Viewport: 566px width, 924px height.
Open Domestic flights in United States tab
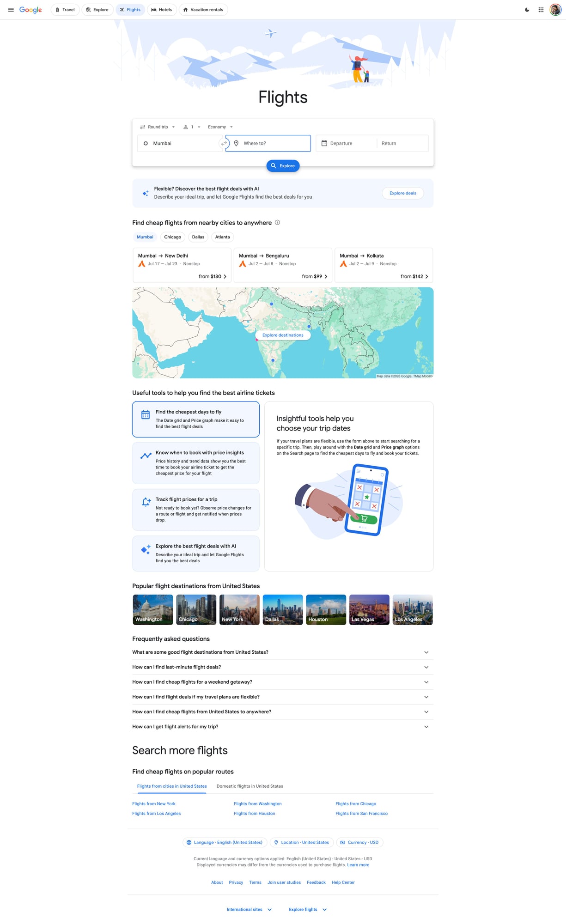coord(250,786)
